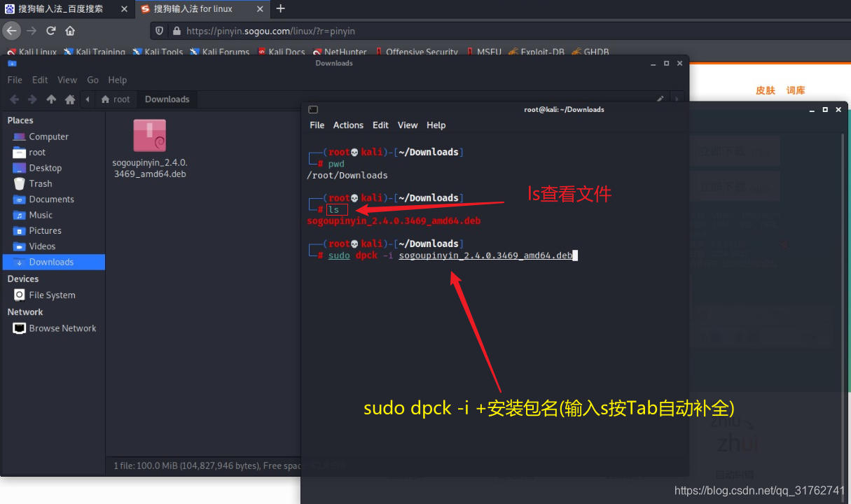
Task: Open Actions menu in terminal window
Action: [x=348, y=125]
